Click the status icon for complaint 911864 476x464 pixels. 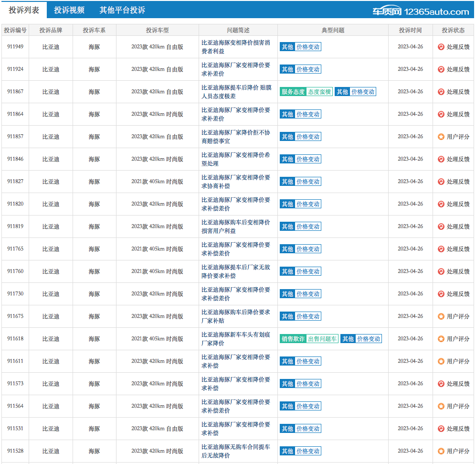click(441, 114)
